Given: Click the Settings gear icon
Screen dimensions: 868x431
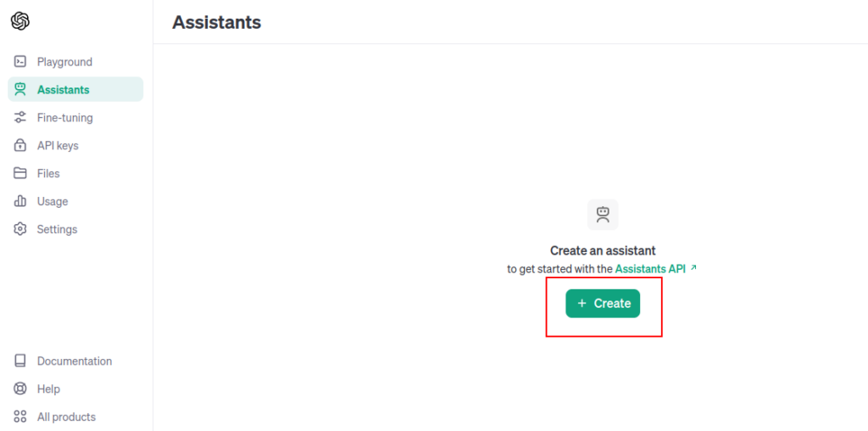Looking at the screenshot, I should click(x=20, y=229).
